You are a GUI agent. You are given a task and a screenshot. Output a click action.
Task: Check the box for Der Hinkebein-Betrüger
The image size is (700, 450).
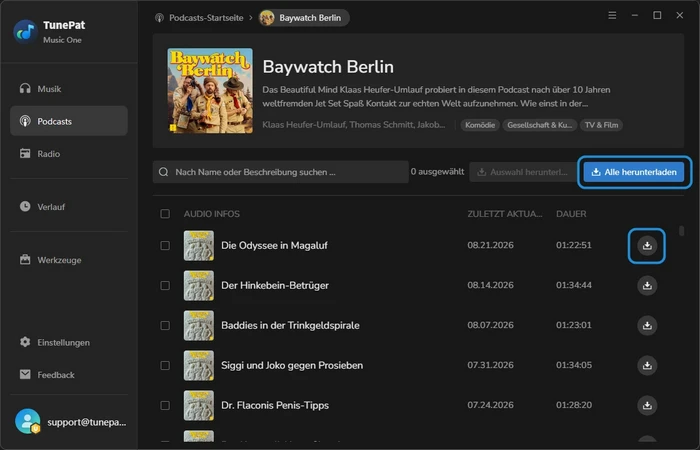[165, 285]
